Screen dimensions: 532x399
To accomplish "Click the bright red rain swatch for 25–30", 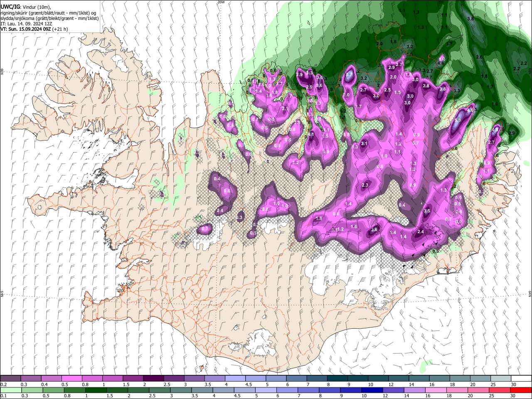I will pos(500,390).
